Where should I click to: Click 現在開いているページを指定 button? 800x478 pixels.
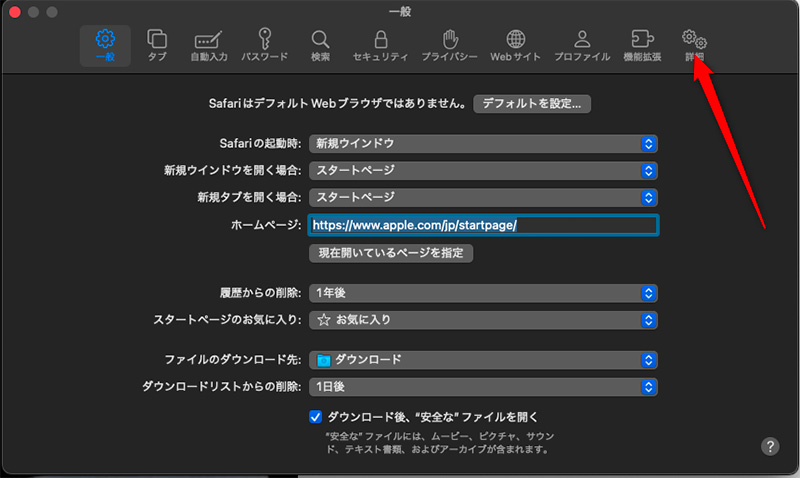[391, 253]
